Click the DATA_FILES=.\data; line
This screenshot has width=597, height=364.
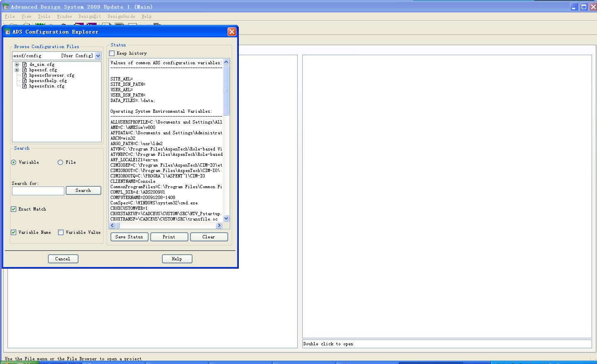click(133, 100)
